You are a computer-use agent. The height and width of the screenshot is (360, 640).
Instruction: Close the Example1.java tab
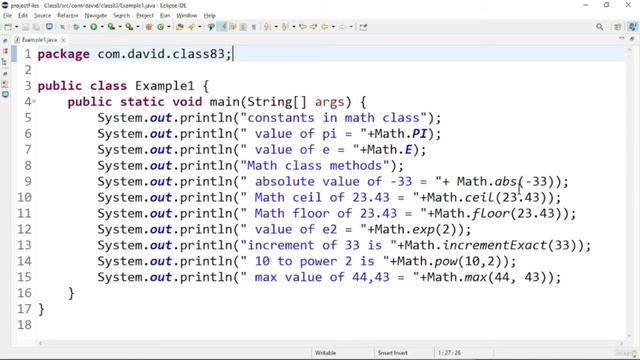(x=63, y=40)
